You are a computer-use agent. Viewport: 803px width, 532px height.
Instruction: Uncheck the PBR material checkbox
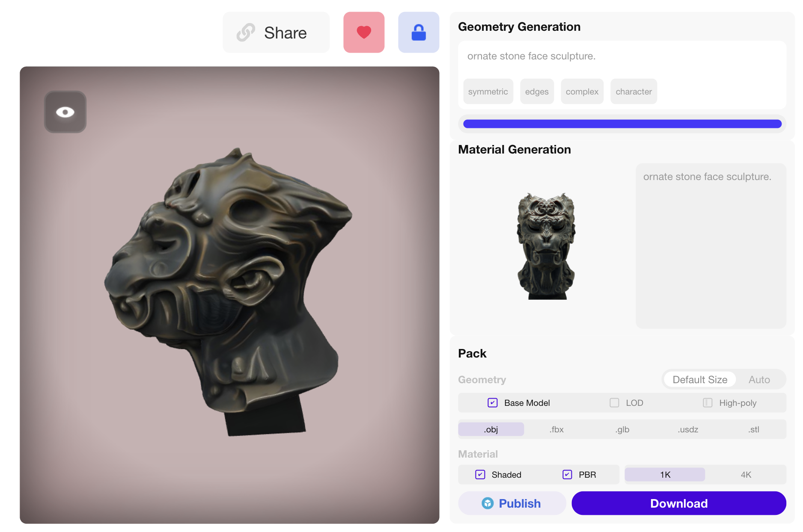click(x=567, y=475)
